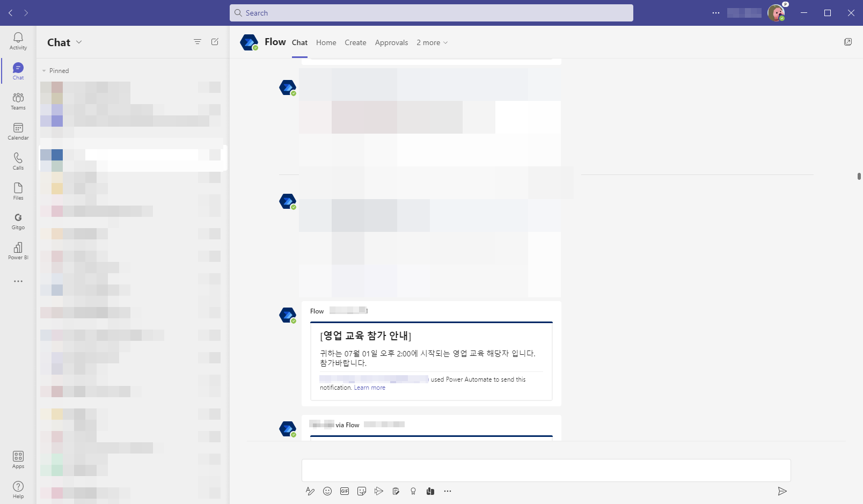Image resolution: width=863 pixels, height=504 pixels.
Task: Start a new chat
Action: click(215, 42)
